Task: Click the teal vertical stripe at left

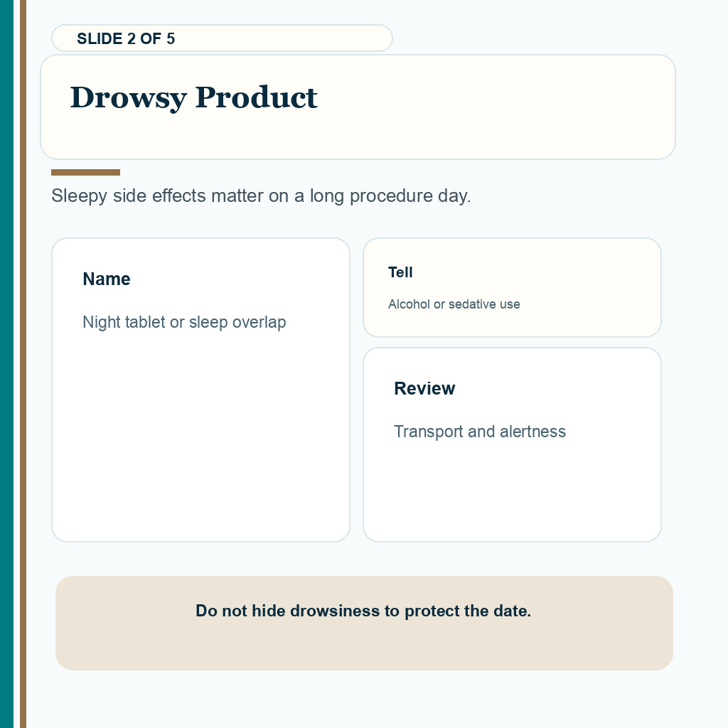Action: [x=6, y=364]
